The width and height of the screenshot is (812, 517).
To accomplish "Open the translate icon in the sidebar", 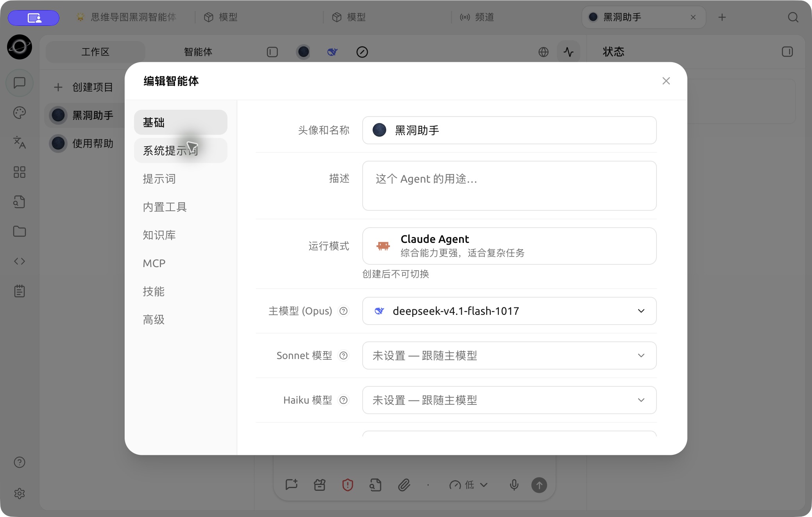I will [20, 142].
